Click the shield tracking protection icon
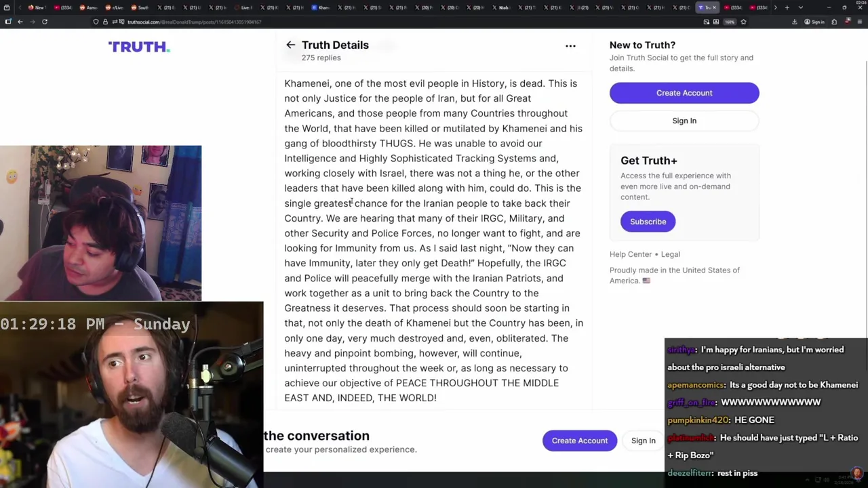Image resolution: width=868 pixels, height=488 pixels. tap(96, 22)
